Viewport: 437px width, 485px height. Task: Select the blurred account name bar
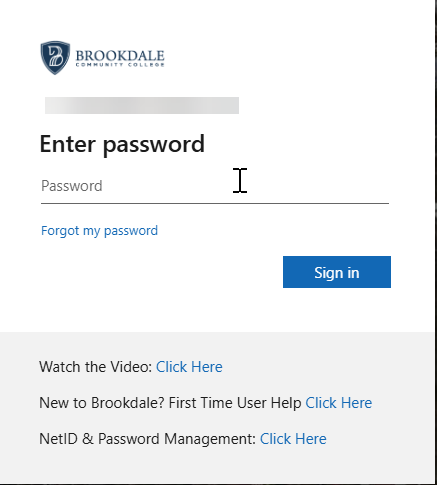[142, 105]
